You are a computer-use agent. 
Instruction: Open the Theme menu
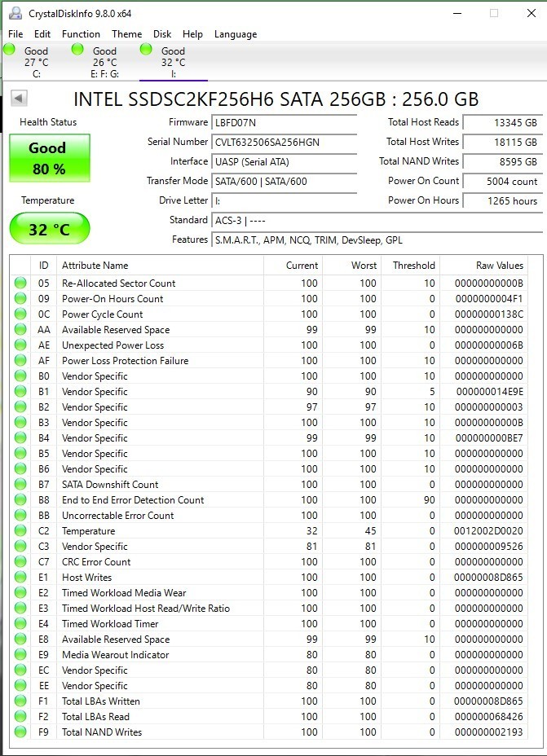point(127,33)
